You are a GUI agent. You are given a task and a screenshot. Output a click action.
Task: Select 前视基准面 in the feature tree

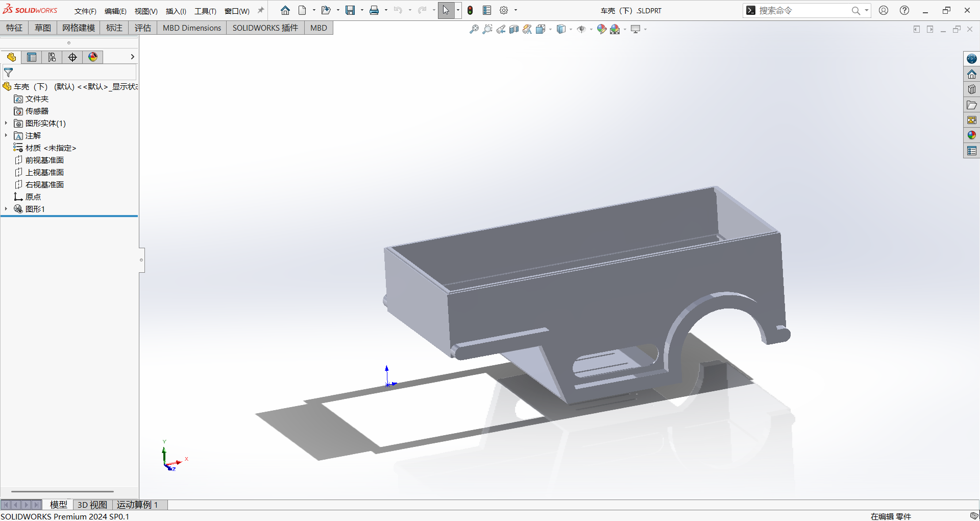point(45,160)
